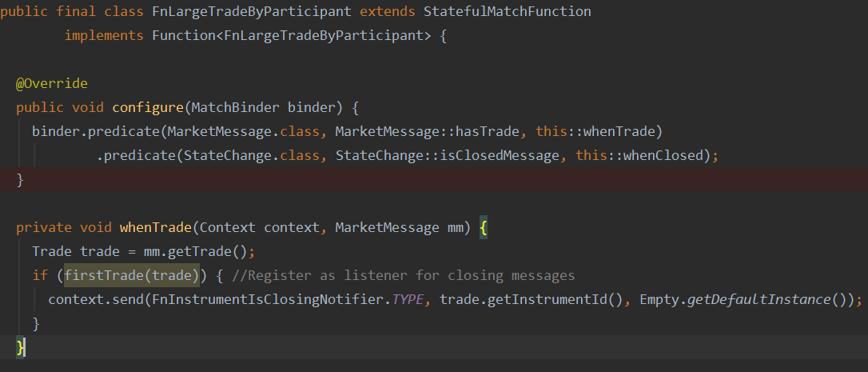
Task: Click the highlighted opening brace after MarketMessage mm
Action: coord(484,227)
